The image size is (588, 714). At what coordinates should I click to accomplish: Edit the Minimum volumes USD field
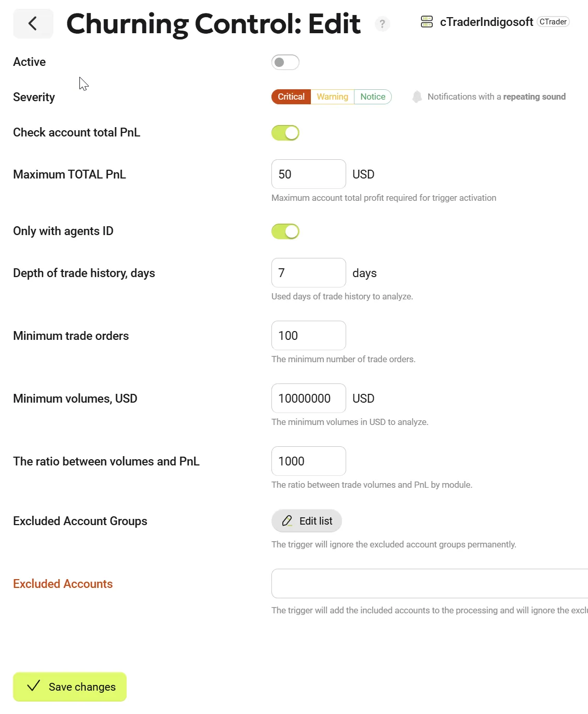pos(308,399)
